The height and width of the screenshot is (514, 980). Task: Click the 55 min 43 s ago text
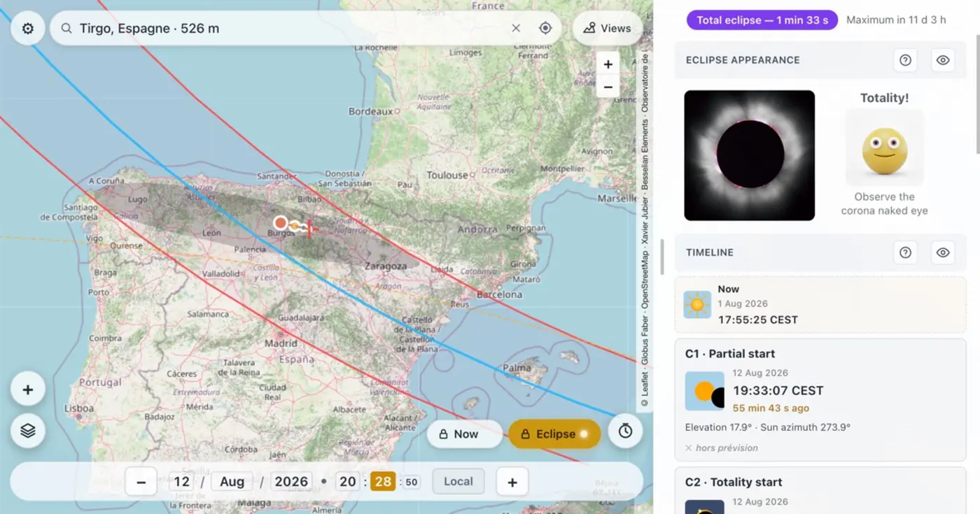tap(771, 408)
